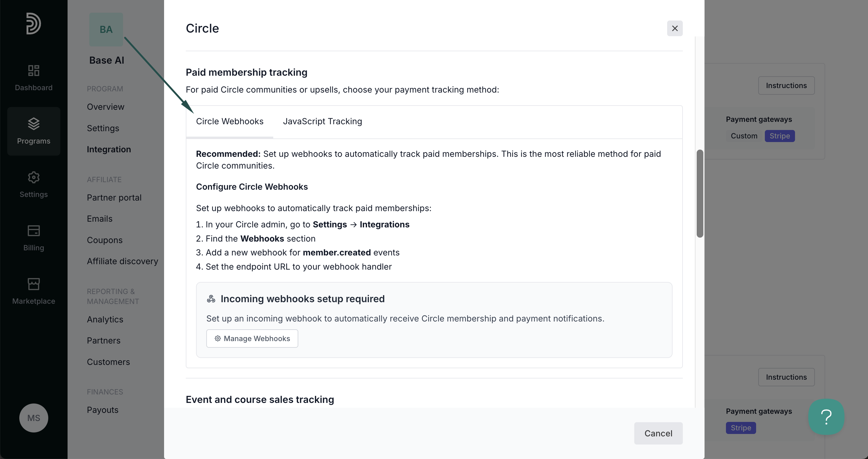The width and height of the screenshot is (868, 459).
Task: Open Affiliate discovery
Action: [x=123, y=261]
